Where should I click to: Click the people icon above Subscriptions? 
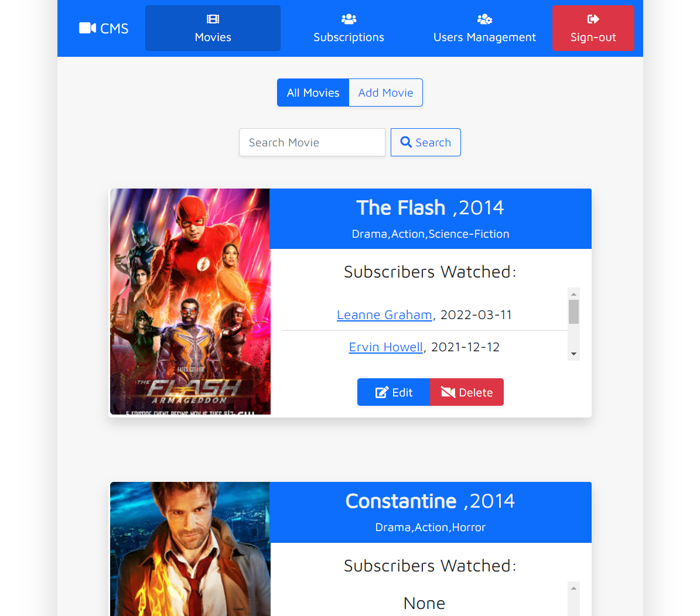348,18
